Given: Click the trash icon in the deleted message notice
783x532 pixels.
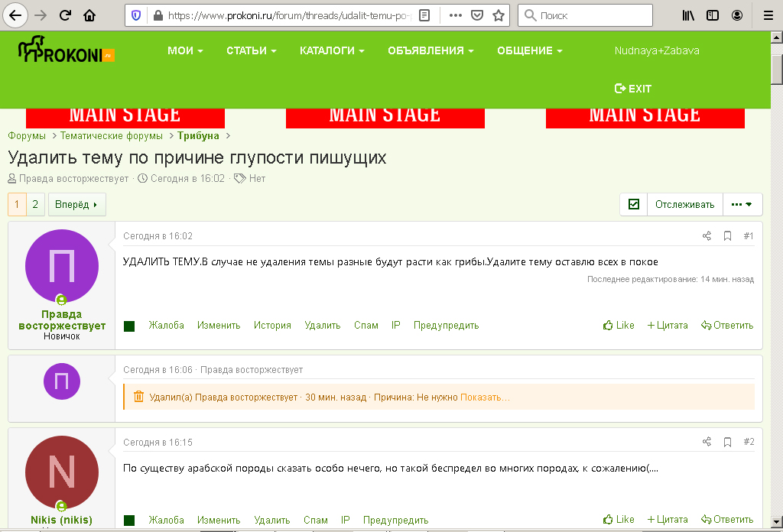Looking at the screenshot, I should click(140, 397).
